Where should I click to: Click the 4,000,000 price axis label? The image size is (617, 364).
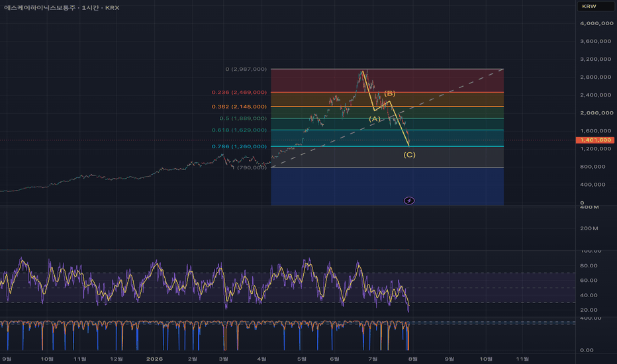(596, 23)
